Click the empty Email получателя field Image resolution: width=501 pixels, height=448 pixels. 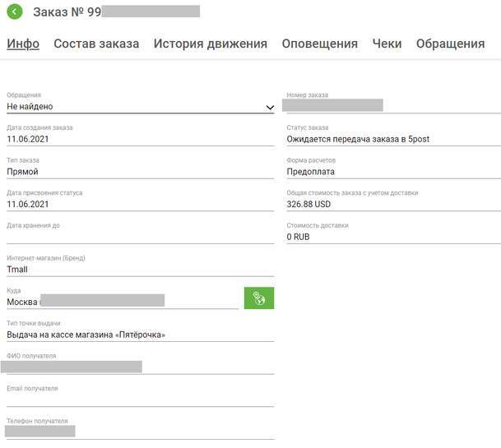[x=140, y=400]
